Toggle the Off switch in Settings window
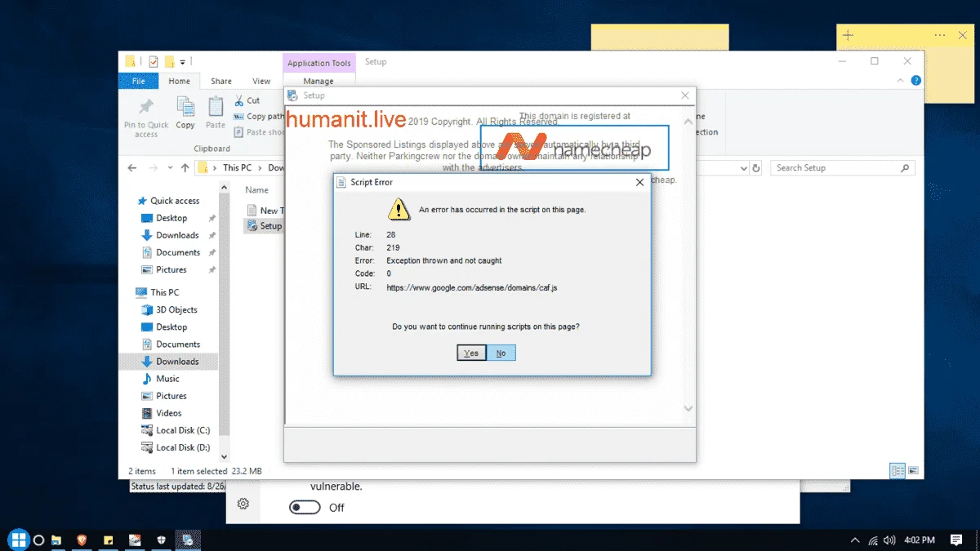 coord(305,508)
